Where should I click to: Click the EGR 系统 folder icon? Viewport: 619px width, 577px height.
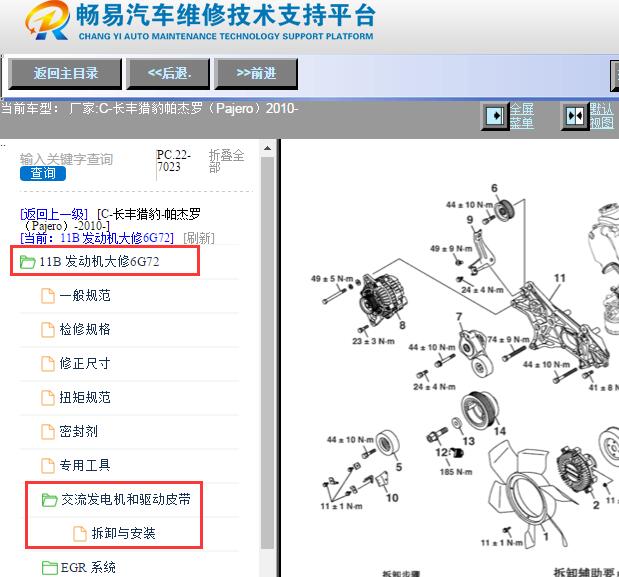click(50, 568)
